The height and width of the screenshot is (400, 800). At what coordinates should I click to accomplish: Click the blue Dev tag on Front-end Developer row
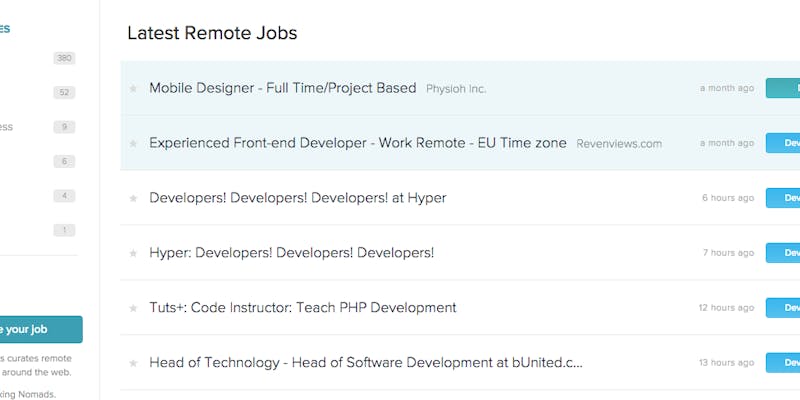click(x=783, y=143)
